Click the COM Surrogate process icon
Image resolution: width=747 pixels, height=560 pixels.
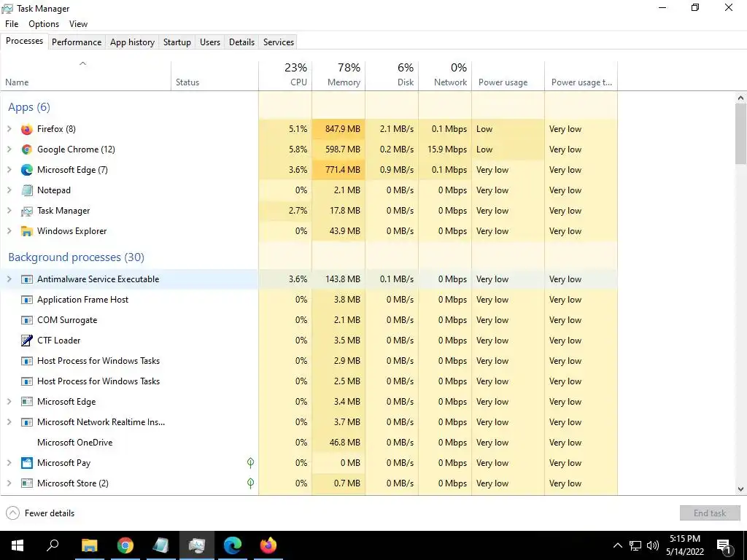pyautogui.click(x=27, y=321)
